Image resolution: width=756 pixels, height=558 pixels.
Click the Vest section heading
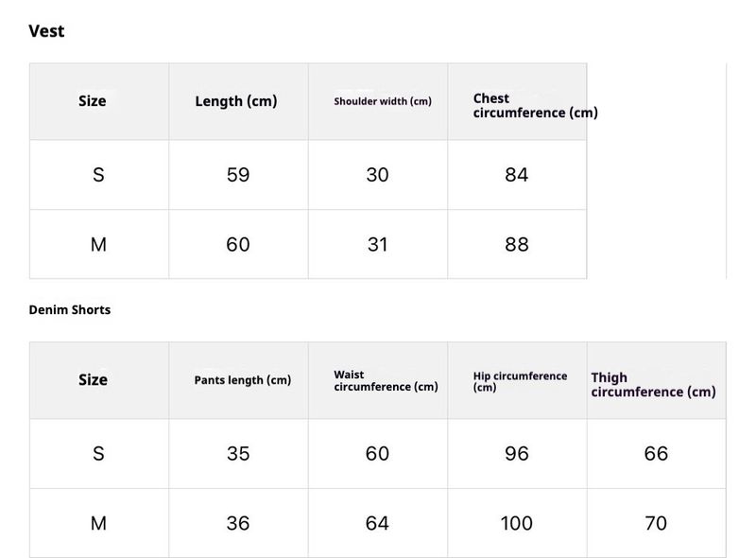(x=46, y=31)
